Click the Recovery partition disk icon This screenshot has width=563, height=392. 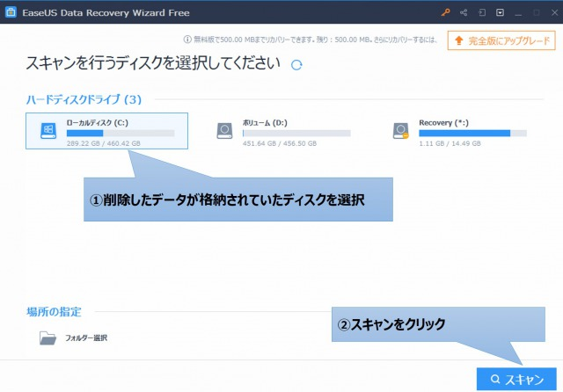tap(401, 131)
